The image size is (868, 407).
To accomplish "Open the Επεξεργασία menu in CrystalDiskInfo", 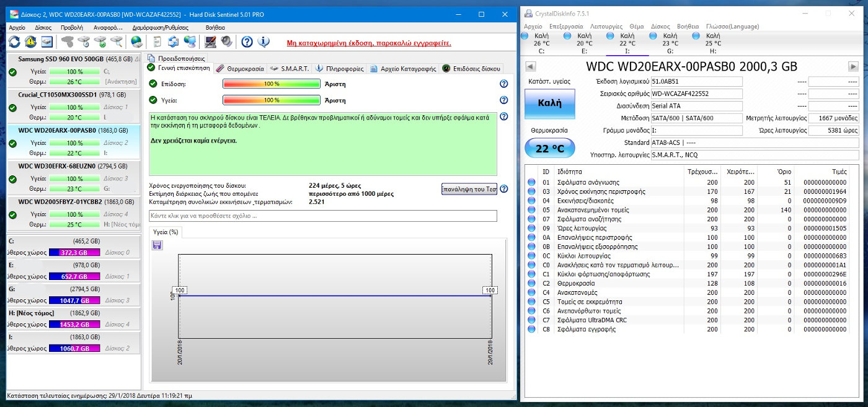I will pyautogui.click(x=565, y=27).
